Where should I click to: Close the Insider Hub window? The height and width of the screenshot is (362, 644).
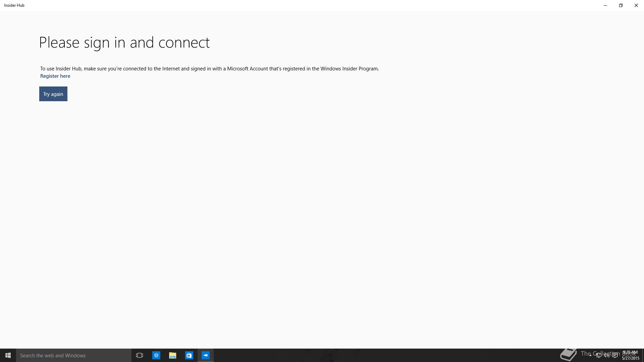click(x=636, y=5)
